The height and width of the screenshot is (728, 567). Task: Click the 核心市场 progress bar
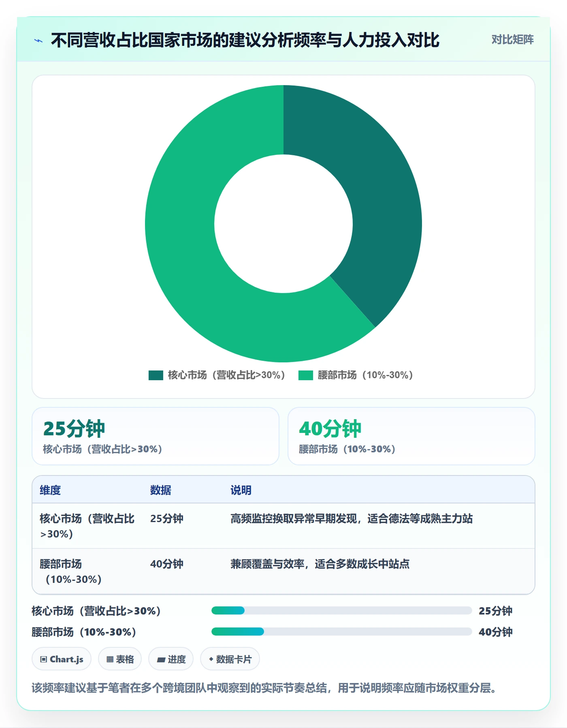coord(342,610)
